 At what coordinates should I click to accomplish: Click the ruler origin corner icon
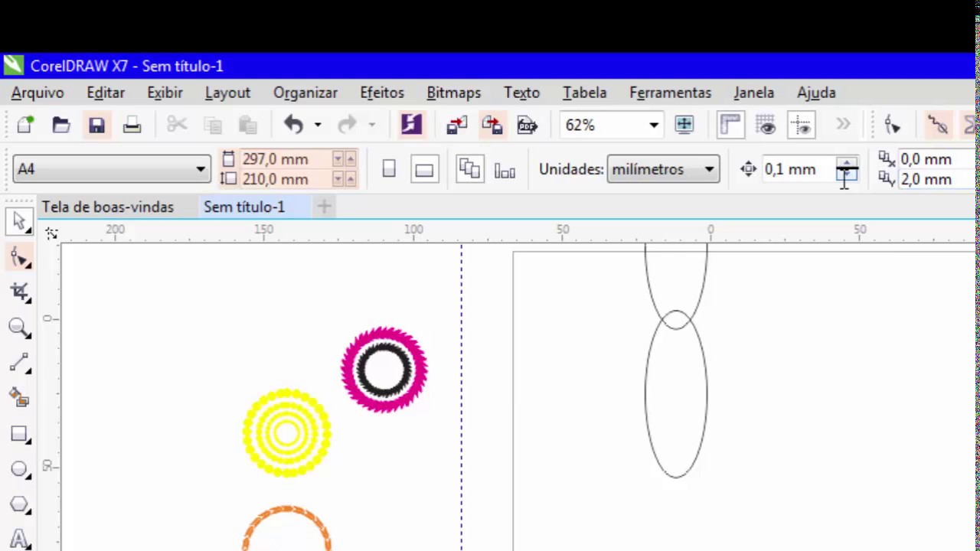[x=51, y=233]
